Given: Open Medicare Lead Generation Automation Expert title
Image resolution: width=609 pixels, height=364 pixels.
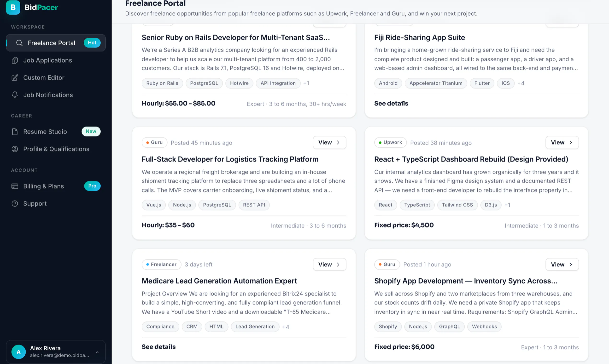Looking at the screenshot, I should 219,281.
